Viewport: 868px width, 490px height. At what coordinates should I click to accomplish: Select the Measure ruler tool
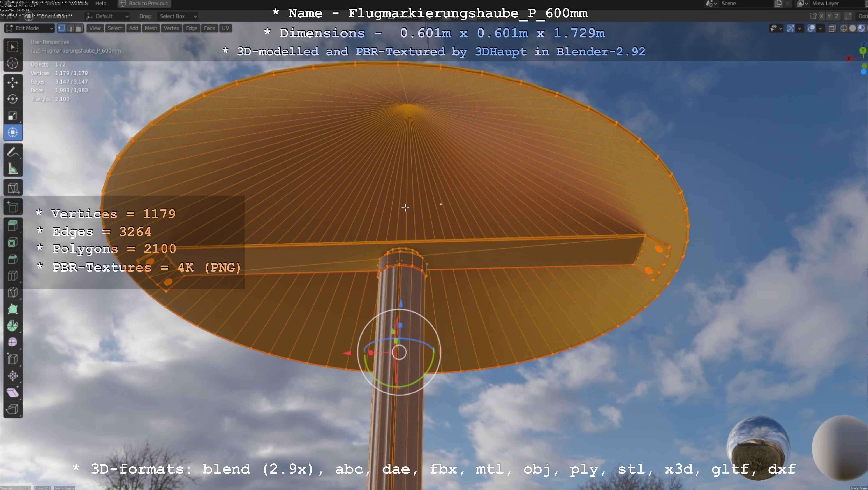click(13, 169)
